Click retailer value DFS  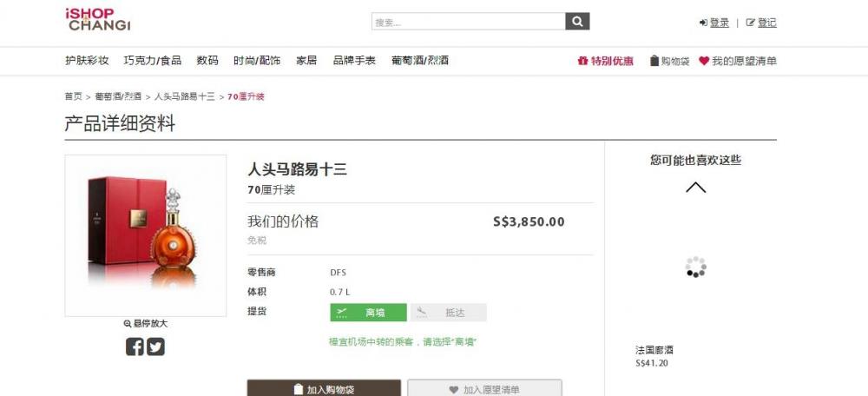[x=339, y=273]
